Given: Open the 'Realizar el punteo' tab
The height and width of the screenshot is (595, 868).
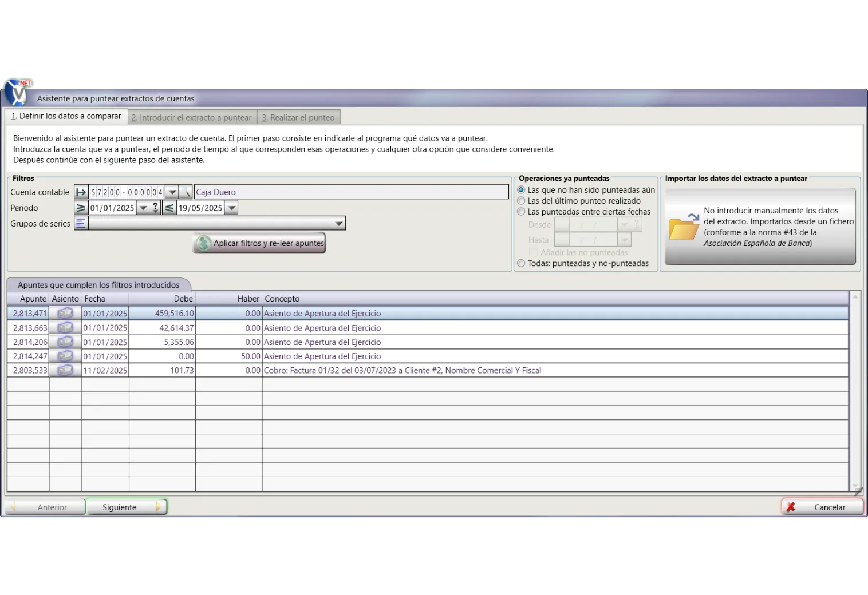Looking at the screenshot, I should pyautogui.click(x=298, y=117).
